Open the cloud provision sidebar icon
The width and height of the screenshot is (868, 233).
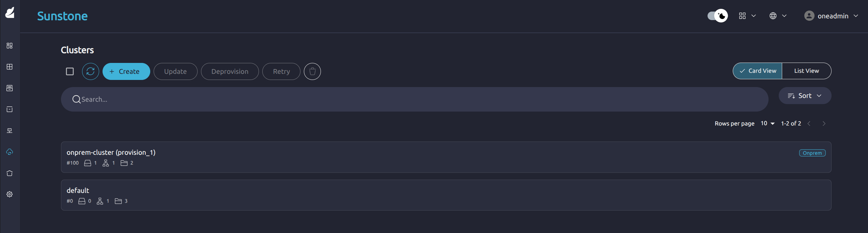[x=10, y=152]
